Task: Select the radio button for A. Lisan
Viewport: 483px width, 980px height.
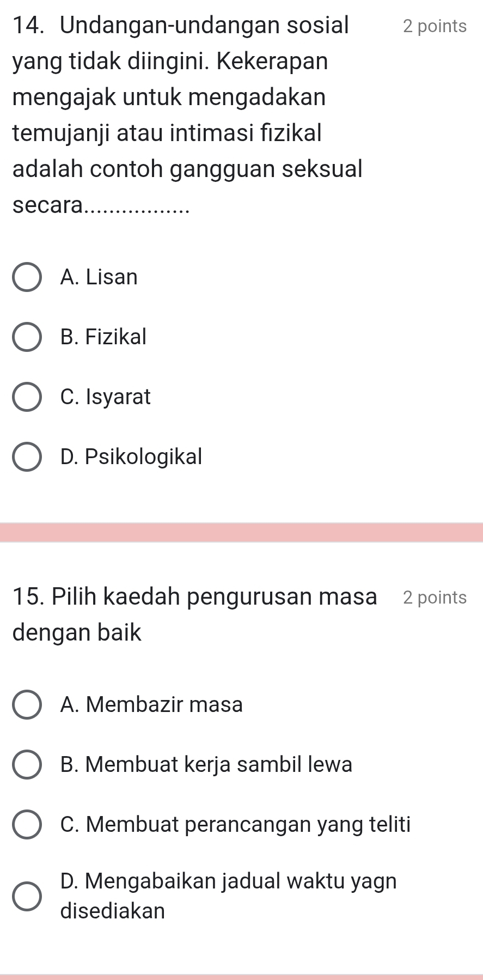Action: [x=26, y=278]
